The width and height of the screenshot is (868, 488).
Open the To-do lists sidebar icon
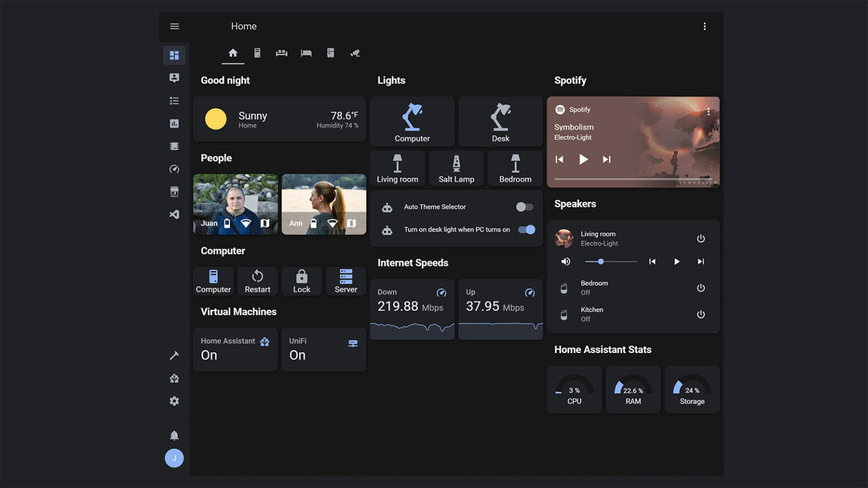(174, 101)
